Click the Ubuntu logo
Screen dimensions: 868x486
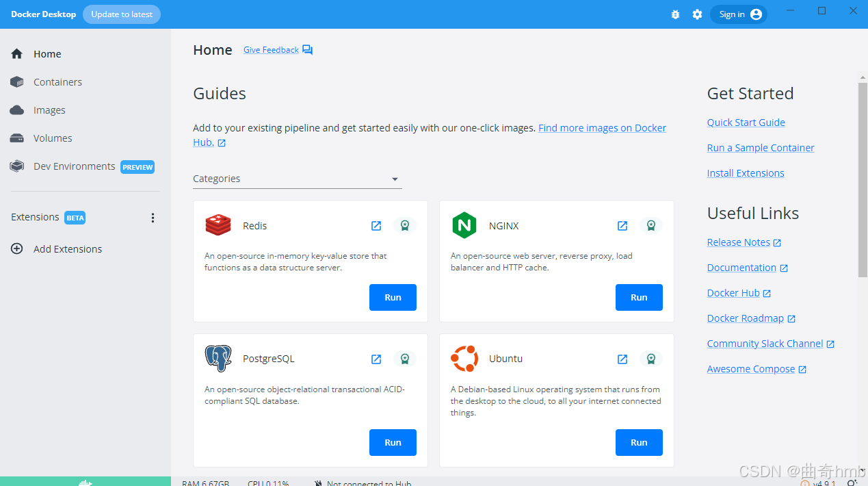tap(464, 359)
